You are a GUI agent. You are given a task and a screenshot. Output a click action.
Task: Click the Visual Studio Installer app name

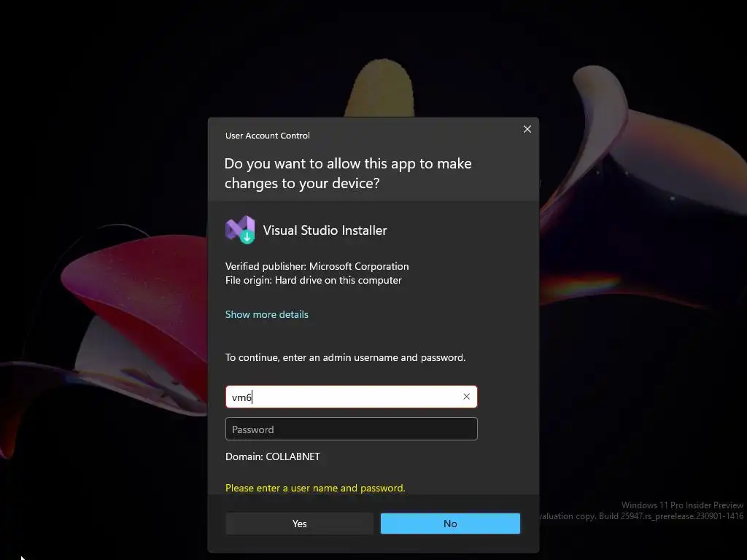tap(325, 230)
